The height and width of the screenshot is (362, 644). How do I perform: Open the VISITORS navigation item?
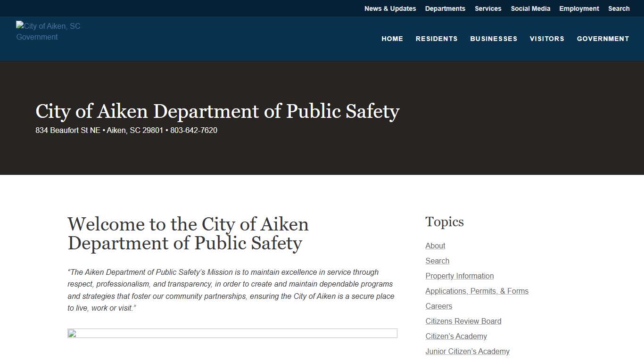pyautogui.click(x=547, y=39)
